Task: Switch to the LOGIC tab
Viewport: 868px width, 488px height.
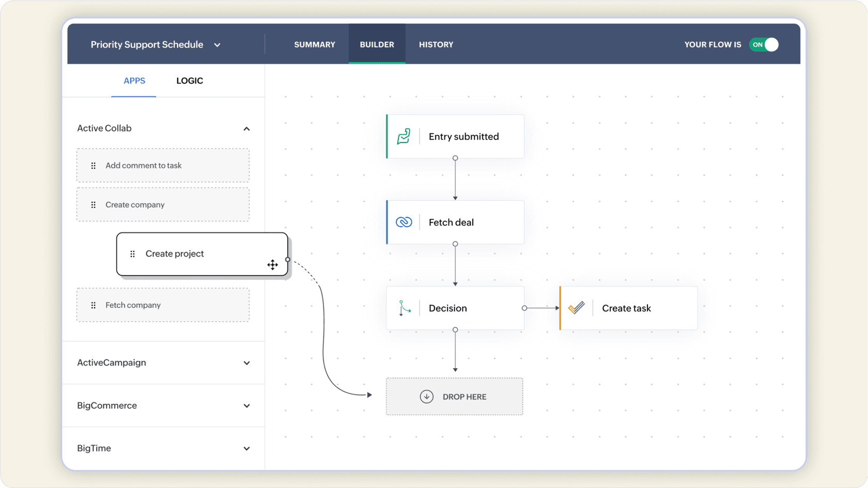Action: click(x=190, y=81)
